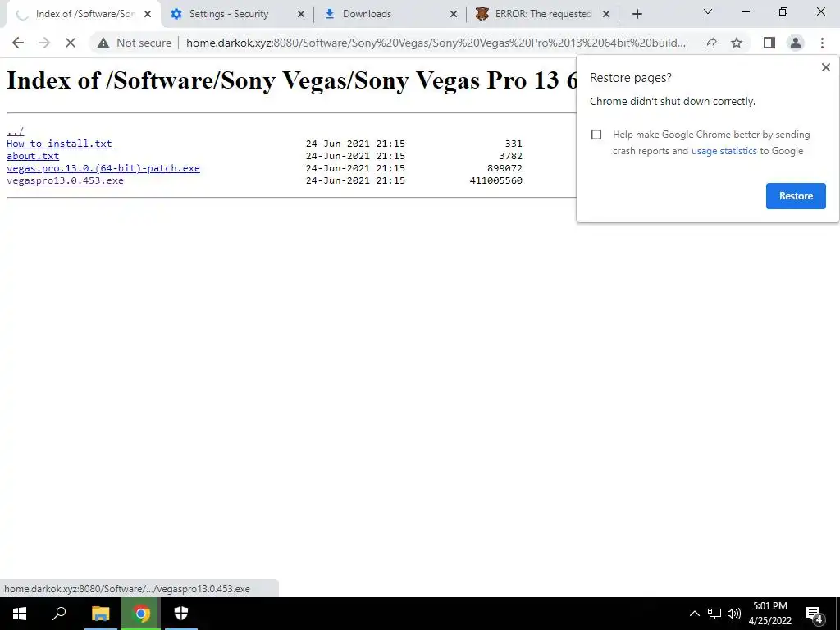Screen dimensions: 840x630
Task: Open taskbar search magnifier
Action: coord(59,614)
